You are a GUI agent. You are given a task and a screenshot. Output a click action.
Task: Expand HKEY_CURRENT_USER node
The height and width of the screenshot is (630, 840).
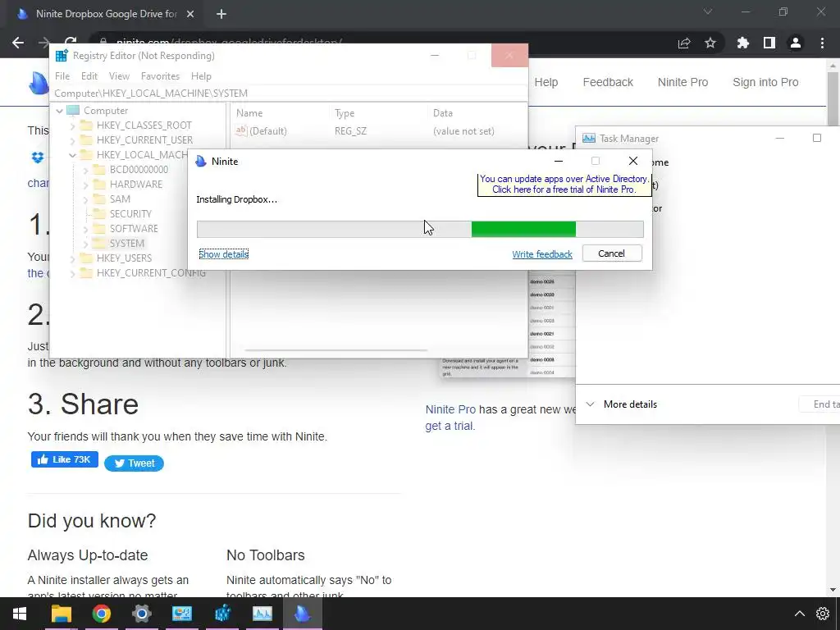click(72, 140)
